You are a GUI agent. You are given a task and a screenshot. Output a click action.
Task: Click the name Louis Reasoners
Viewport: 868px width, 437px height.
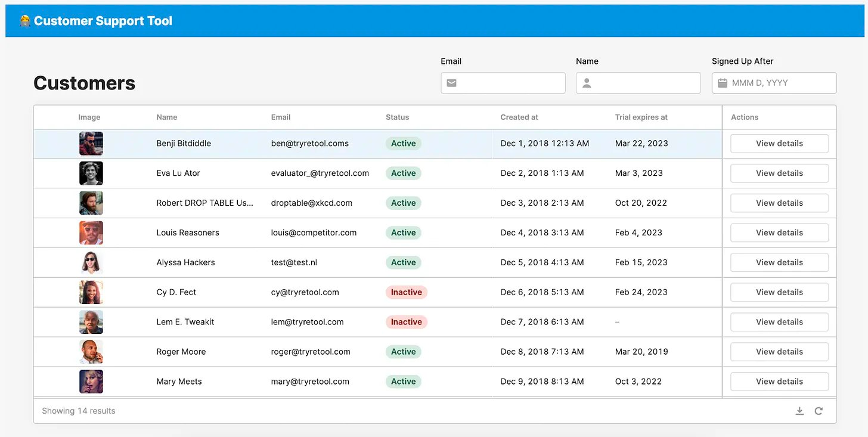pyautogui.click(x=188, y=233)
